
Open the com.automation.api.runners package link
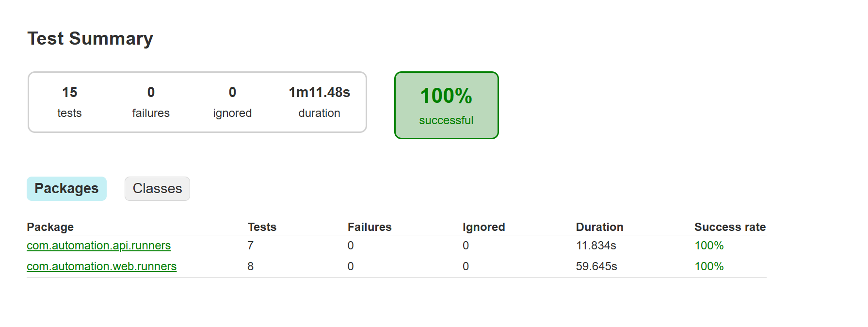click(x=98, y=245)
